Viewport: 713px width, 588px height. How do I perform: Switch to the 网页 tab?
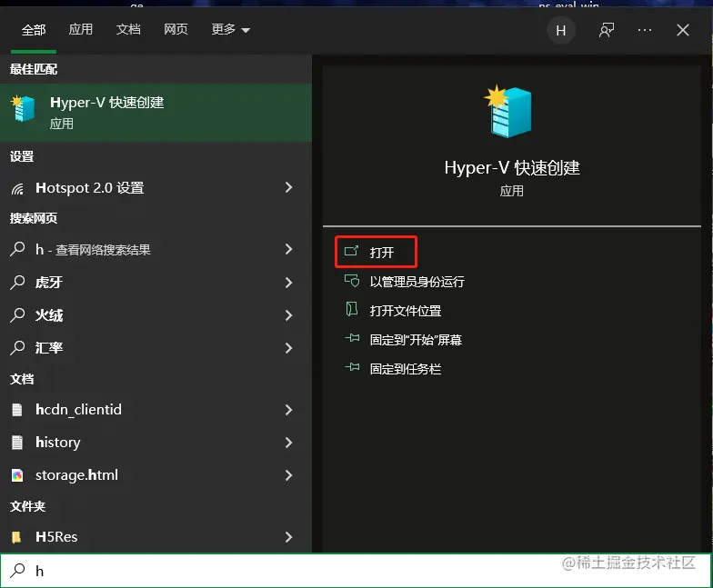pyautogui.click(x=176, y=29)
